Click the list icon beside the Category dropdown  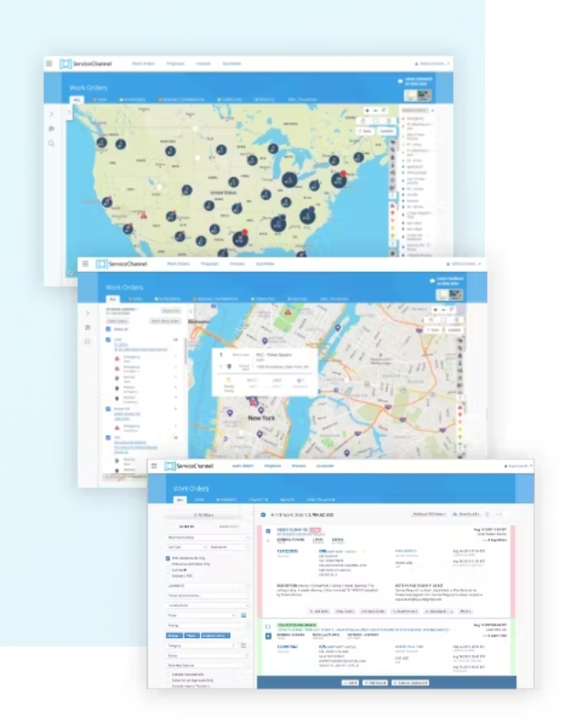coord(244,645)
